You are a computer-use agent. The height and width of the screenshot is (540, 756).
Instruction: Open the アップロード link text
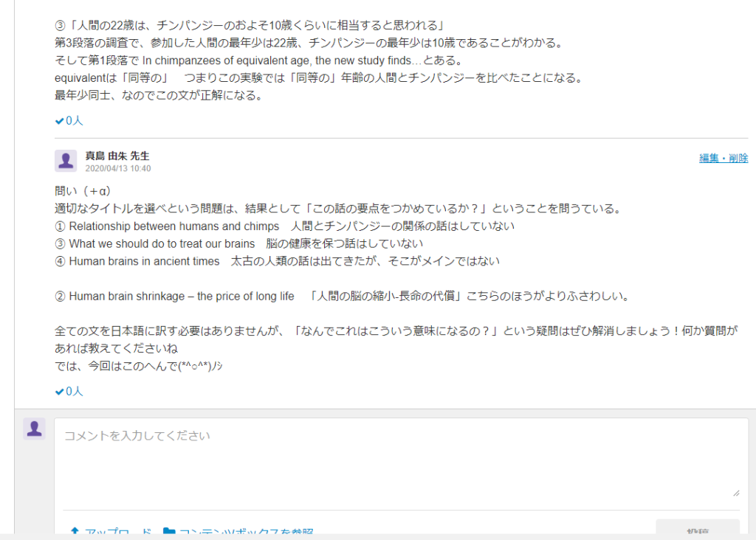coord(118,533)
